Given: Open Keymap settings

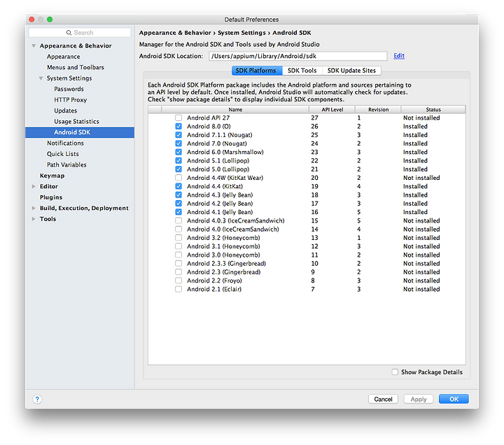Looking at the screenshot, I should [x=52, y=176].
